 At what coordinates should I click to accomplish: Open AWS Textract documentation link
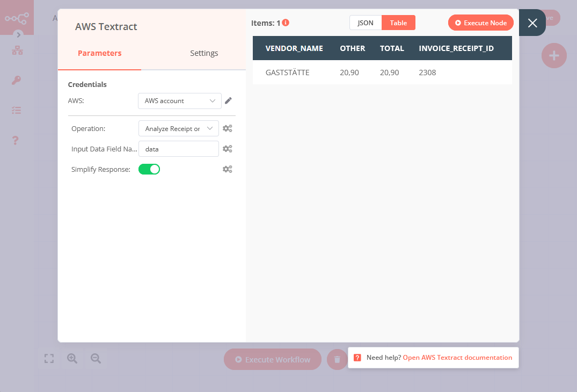point(457,357)
